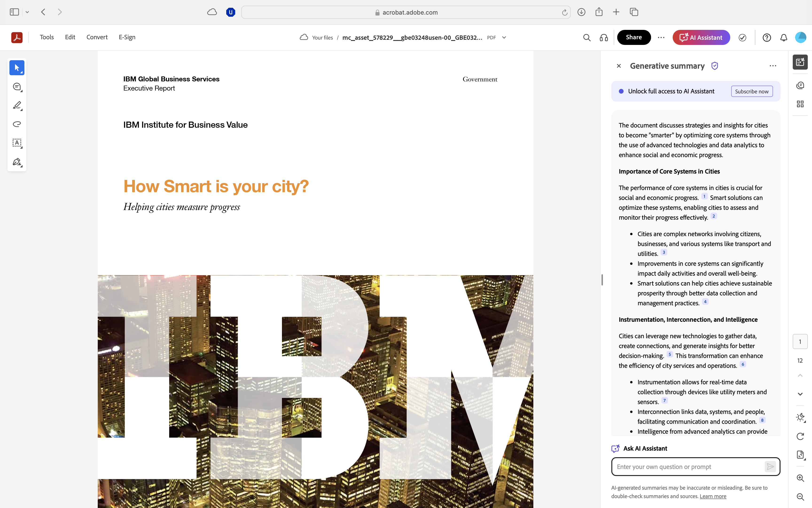Select the text box tool
Viewport: 812px width, 508px height.
tap(17, 143)
